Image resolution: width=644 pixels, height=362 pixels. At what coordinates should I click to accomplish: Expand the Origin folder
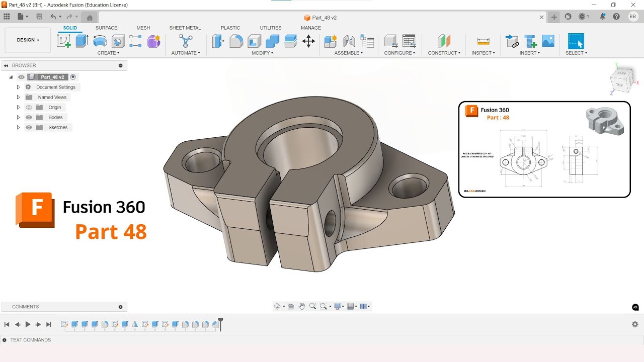click(18, 107)
